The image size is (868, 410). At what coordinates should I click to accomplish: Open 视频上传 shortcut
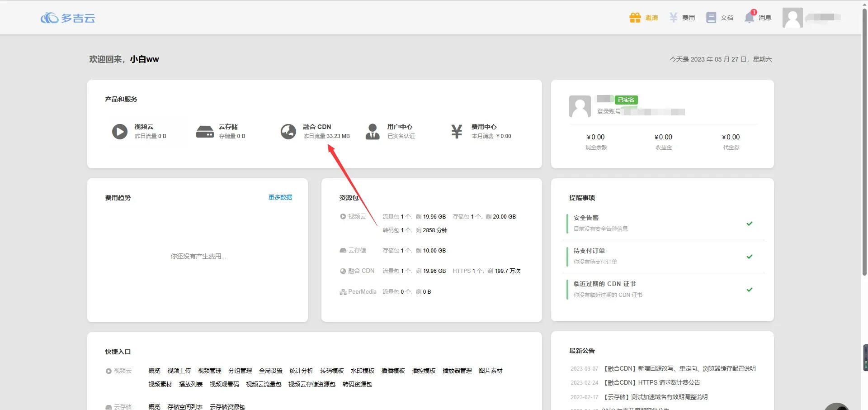click(179, 371)
